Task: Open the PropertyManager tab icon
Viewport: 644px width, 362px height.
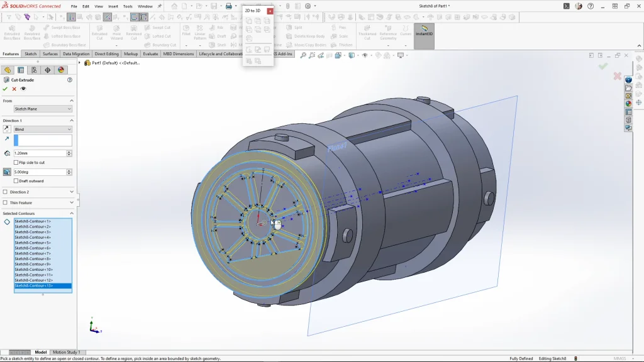Action: click(x=21, y=70)
